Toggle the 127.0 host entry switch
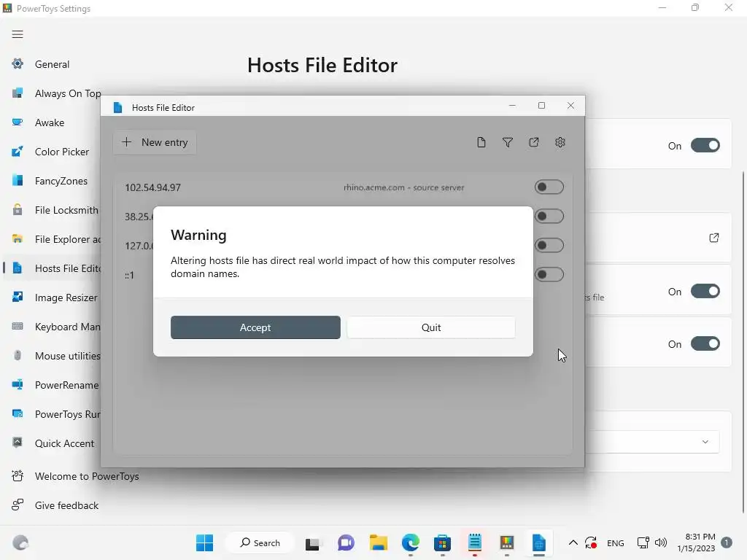The height and width of the screenshot is (560, 747). click(x=549, y=245)
